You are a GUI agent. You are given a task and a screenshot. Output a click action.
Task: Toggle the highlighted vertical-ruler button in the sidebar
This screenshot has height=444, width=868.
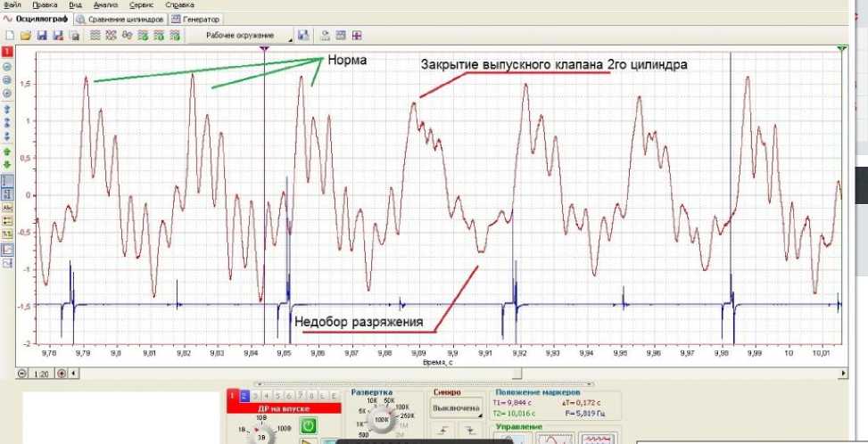coord(8,181)
